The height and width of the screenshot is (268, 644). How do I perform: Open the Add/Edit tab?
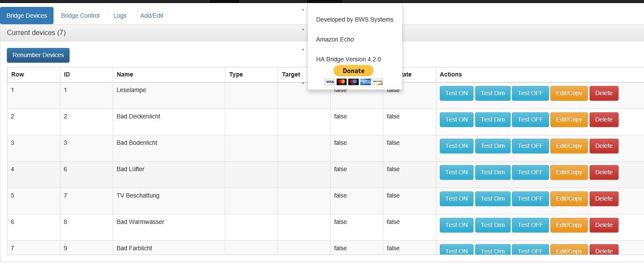pos(152,16)
